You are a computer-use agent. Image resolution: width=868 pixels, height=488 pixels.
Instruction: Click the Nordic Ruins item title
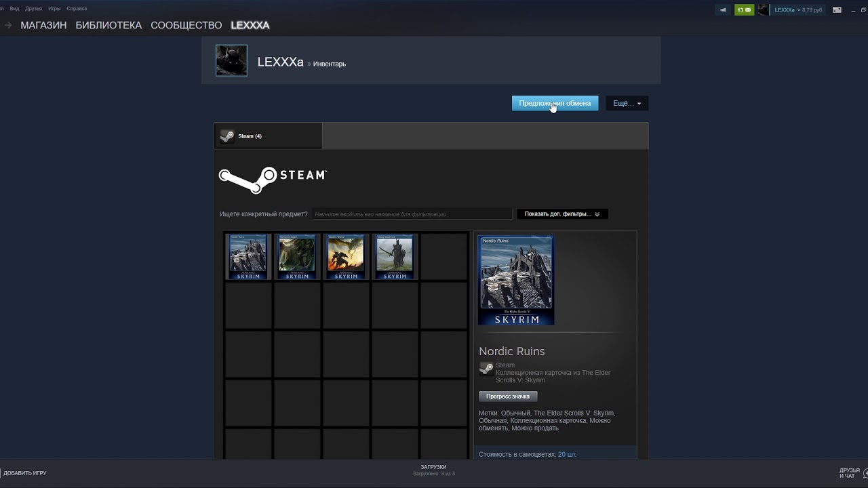point(512,351)
